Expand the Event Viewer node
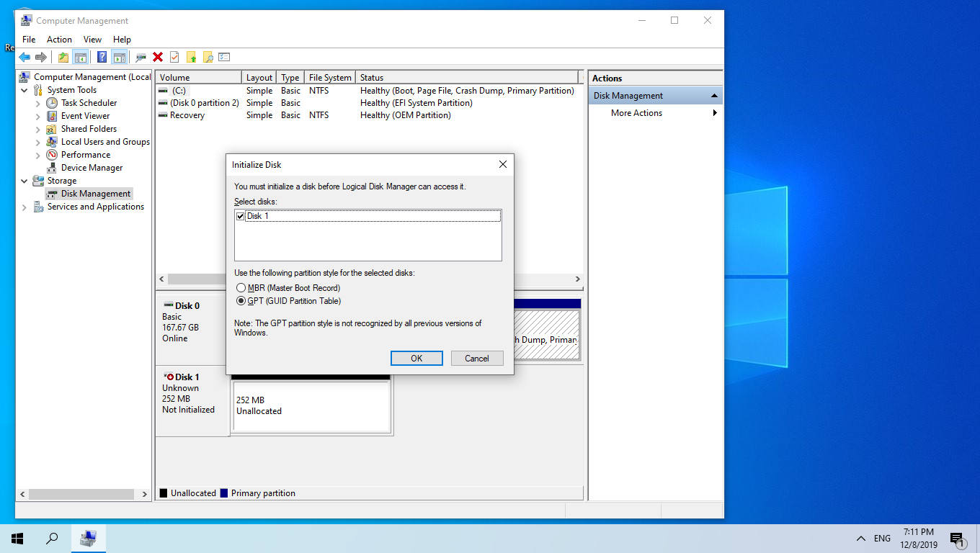 [38, 116]
